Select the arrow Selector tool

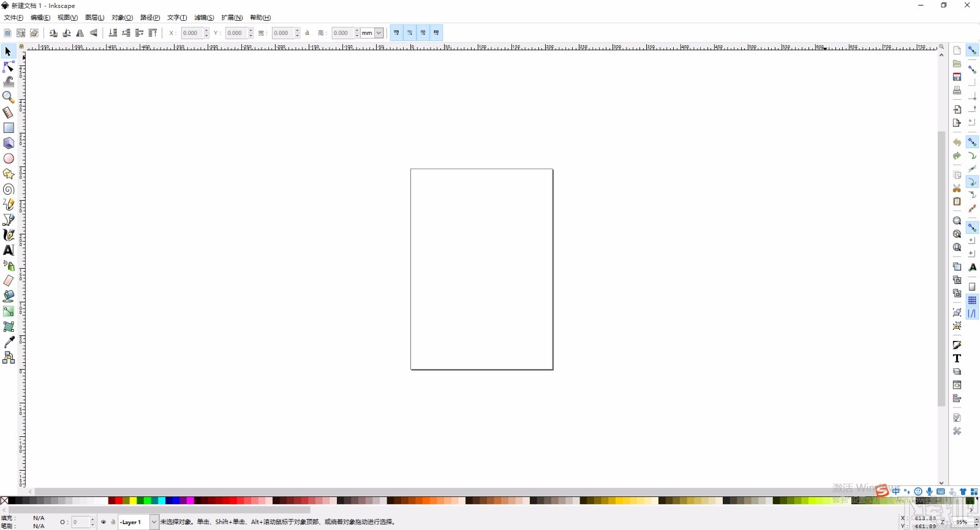9,51
